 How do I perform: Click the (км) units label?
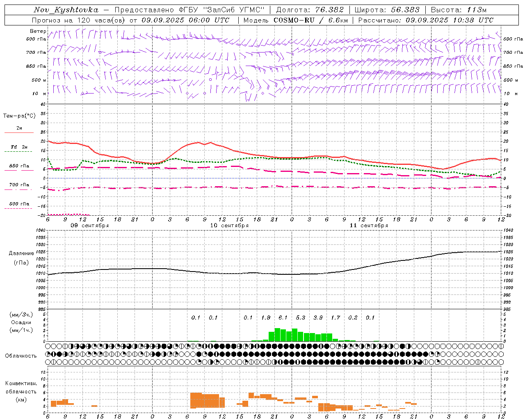point(21,399)
